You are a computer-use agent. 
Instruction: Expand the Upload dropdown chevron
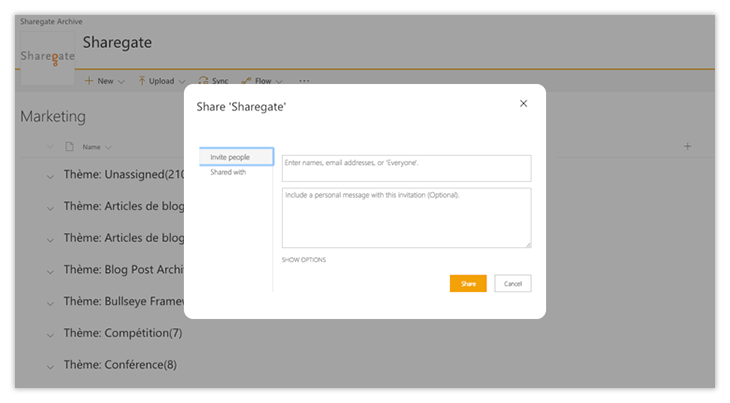(x=182, y=81)
